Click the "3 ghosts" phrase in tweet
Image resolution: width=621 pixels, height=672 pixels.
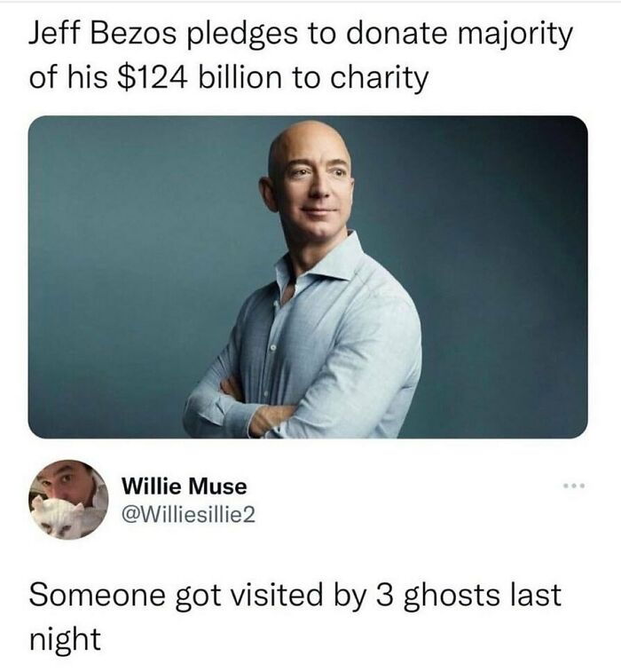click(x=436, y=597)
